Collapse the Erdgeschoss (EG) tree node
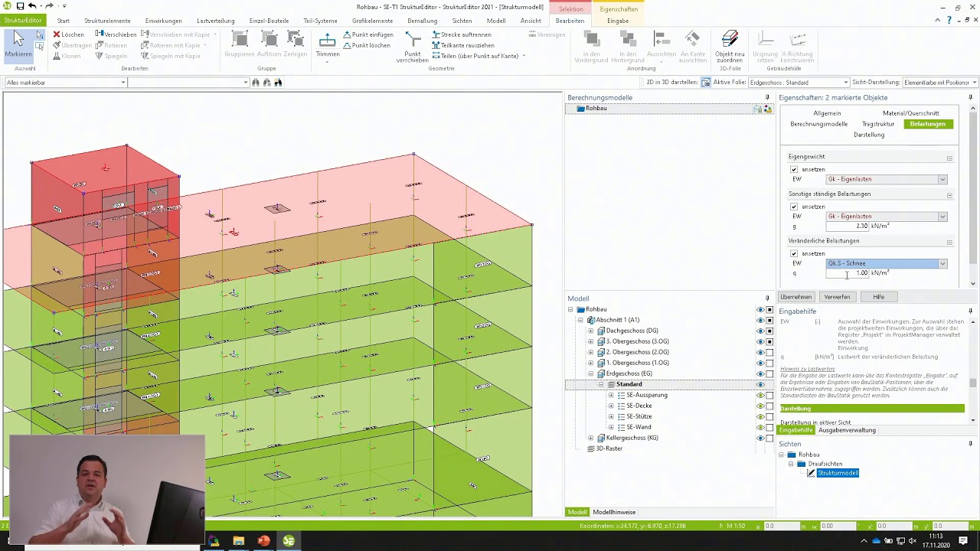Viewport: 980px width, 551px height. [x=590, y=373]
